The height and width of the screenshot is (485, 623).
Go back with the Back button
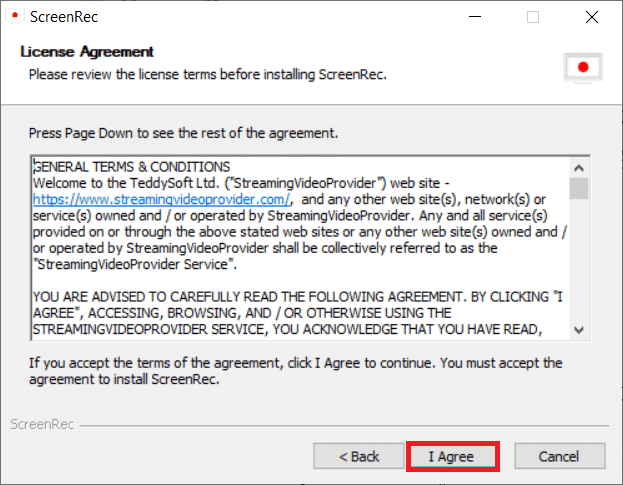(359, 456)
